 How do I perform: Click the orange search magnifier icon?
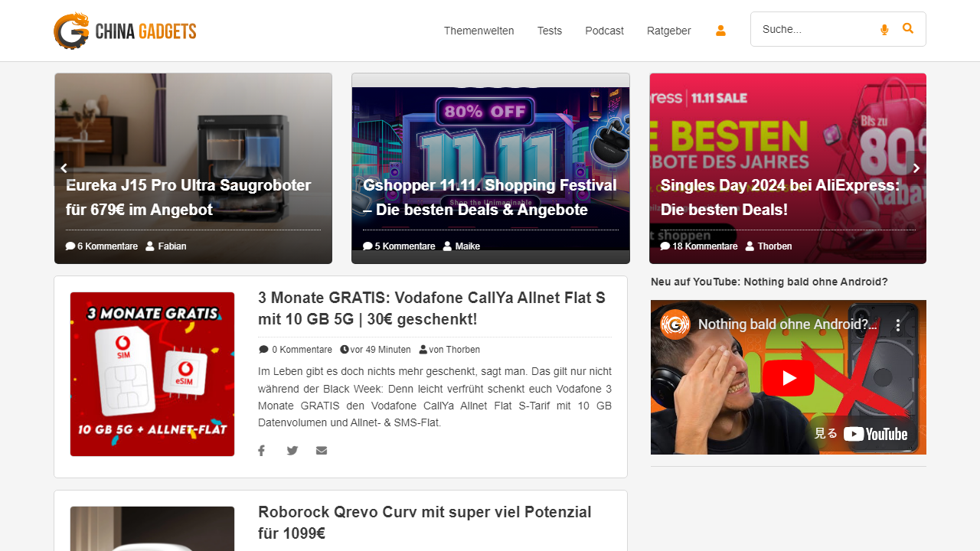[908, 29]
